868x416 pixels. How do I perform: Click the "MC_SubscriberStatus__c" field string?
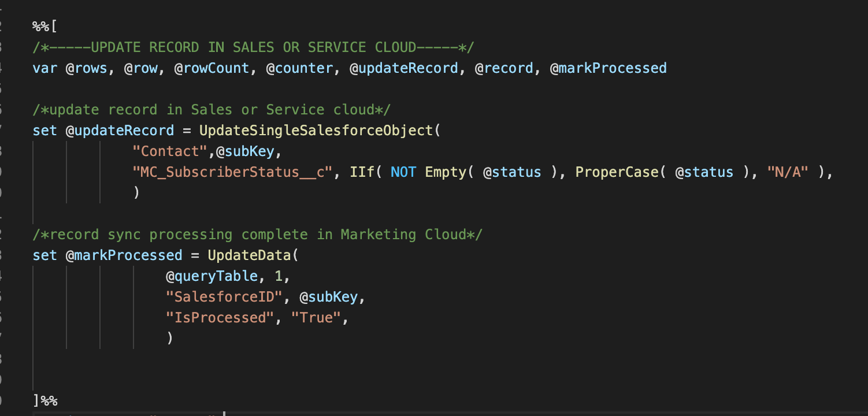pos(232,172)
